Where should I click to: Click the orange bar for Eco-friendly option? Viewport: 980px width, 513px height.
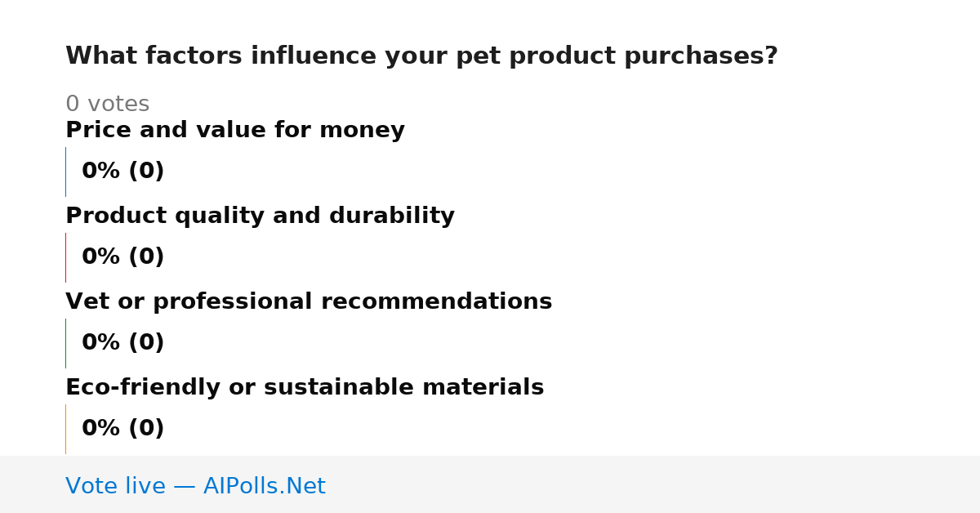66,429
